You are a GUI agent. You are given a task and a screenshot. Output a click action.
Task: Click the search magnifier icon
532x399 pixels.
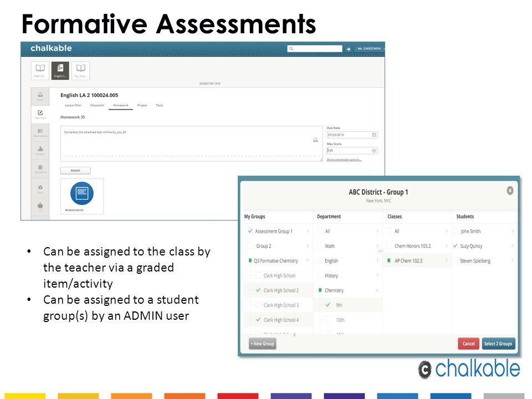(291, 49)
